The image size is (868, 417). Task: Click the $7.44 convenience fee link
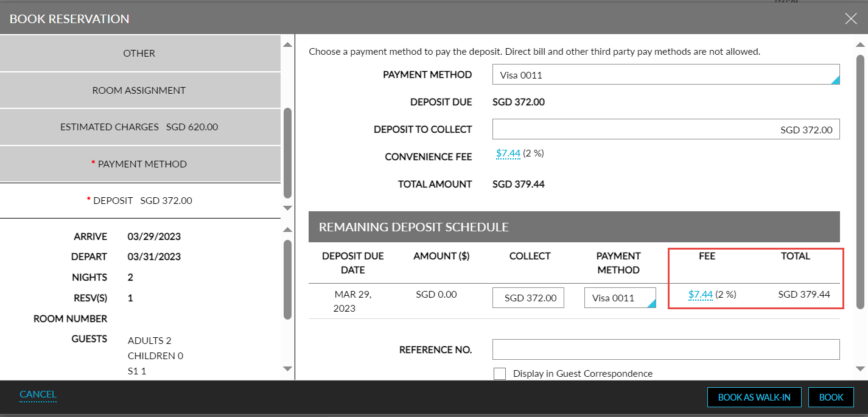[508, 154]
